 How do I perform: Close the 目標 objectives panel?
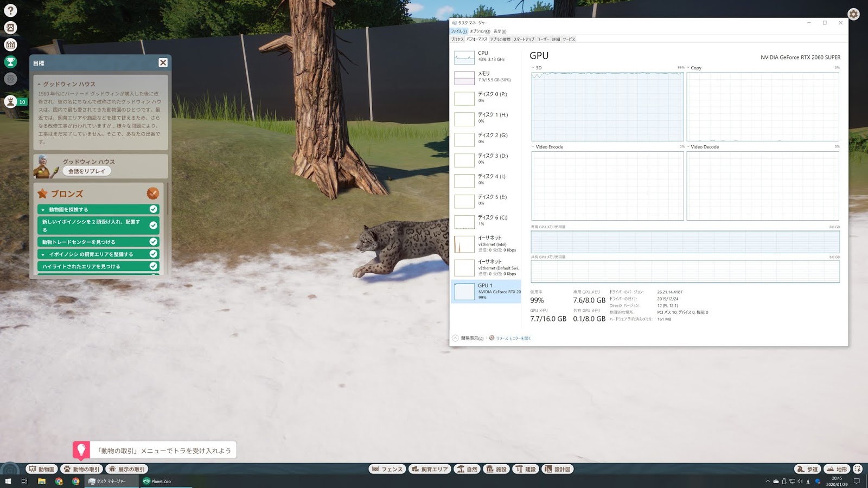163,62
